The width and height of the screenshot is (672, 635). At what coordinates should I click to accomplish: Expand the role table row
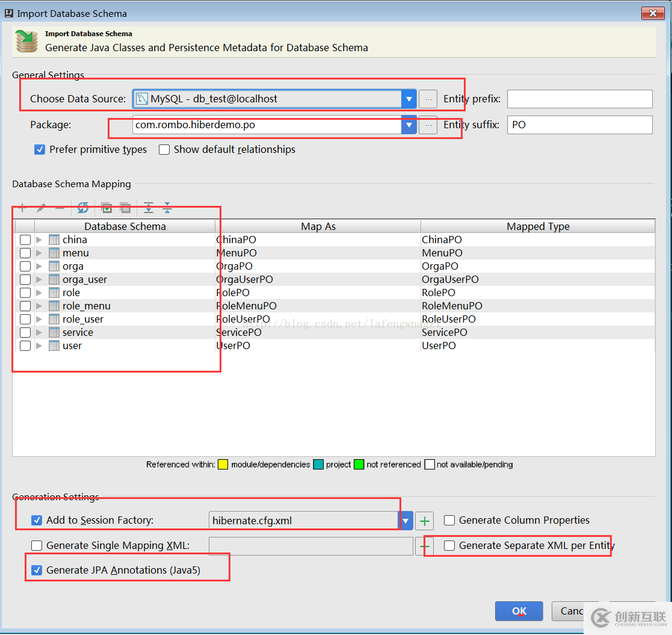tap(39, 293)
